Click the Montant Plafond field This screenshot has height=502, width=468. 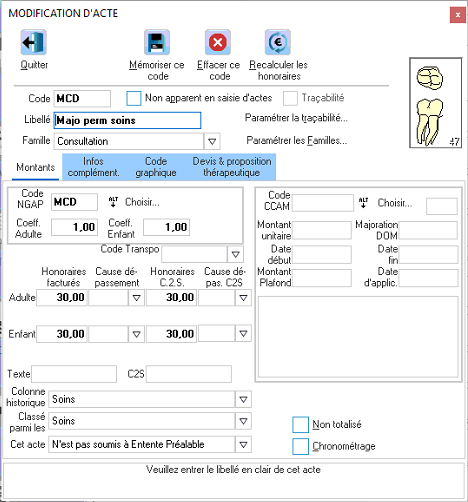(322, 278)
